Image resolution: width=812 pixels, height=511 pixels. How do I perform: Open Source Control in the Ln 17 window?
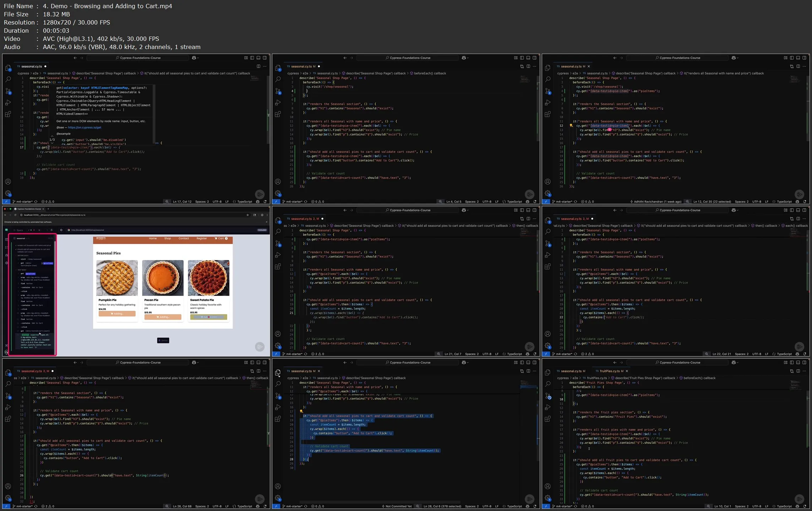click(x=8, y=91)
